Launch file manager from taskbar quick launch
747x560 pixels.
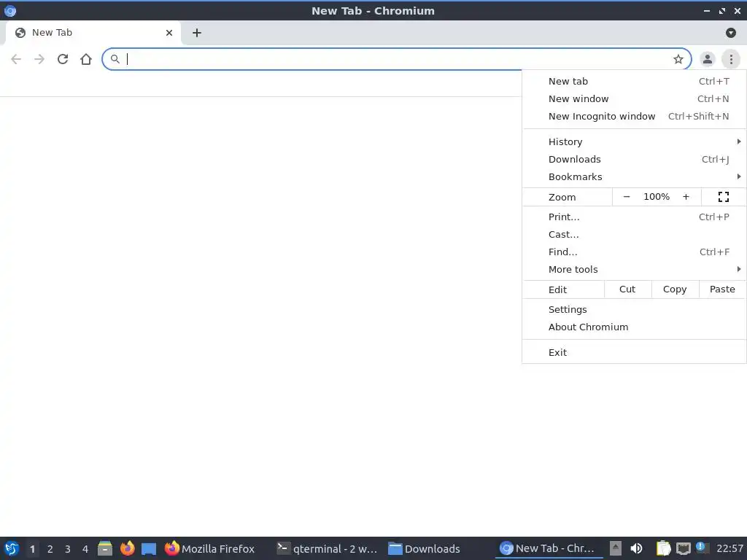pos(105,548)
